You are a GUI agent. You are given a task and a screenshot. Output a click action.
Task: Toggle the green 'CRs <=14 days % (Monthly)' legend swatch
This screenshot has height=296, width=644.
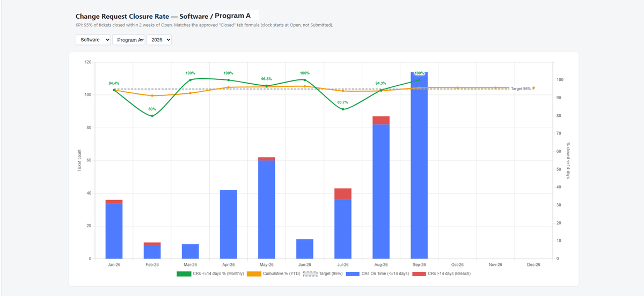[184, 273]
